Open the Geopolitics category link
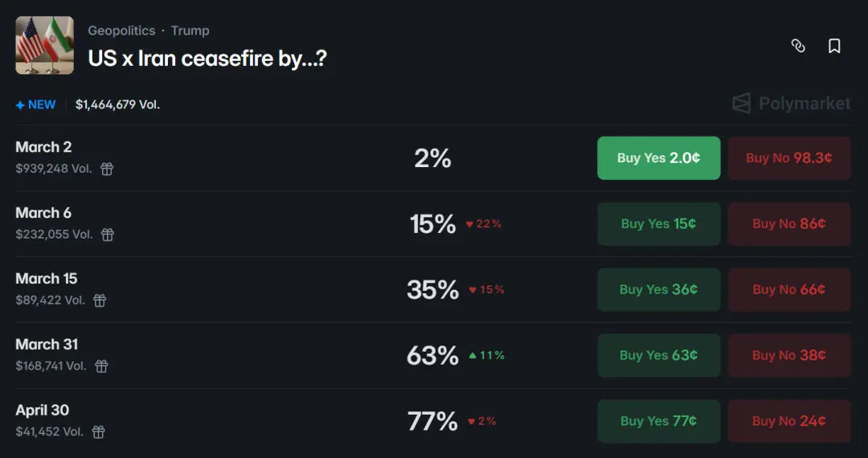 click(121, 31)
